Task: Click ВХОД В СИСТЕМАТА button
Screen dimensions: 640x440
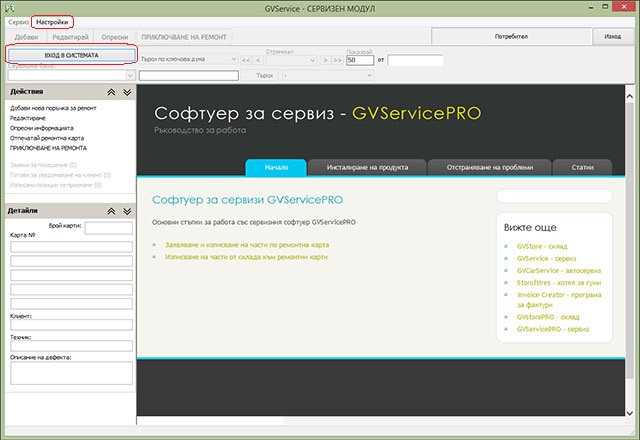Action: click(71, 55)
